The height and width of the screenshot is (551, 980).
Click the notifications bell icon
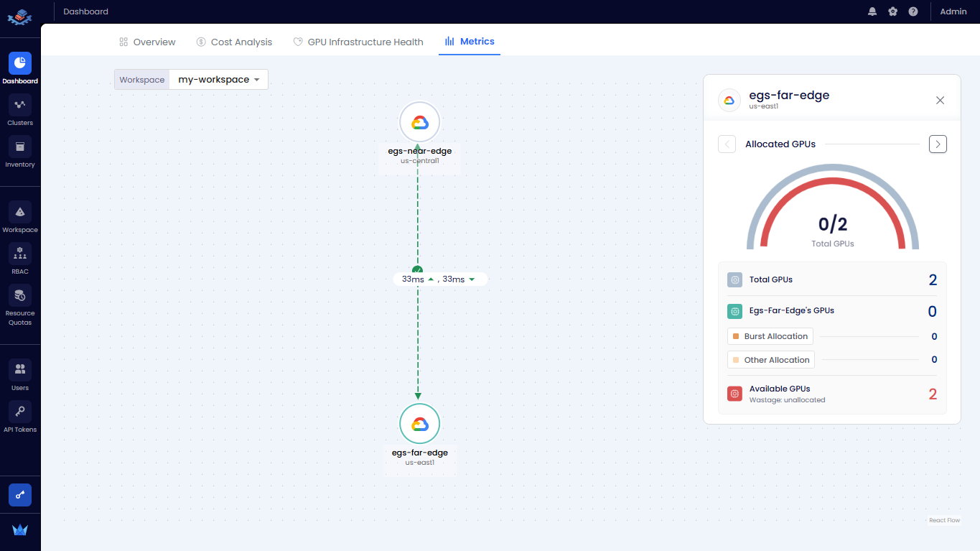click(x=872, y=11)
